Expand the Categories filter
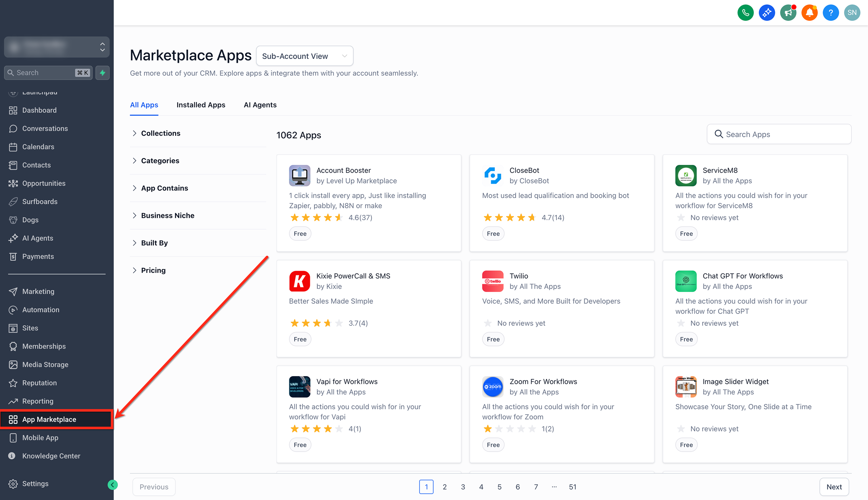868x500 pixels. coord(160,161)
